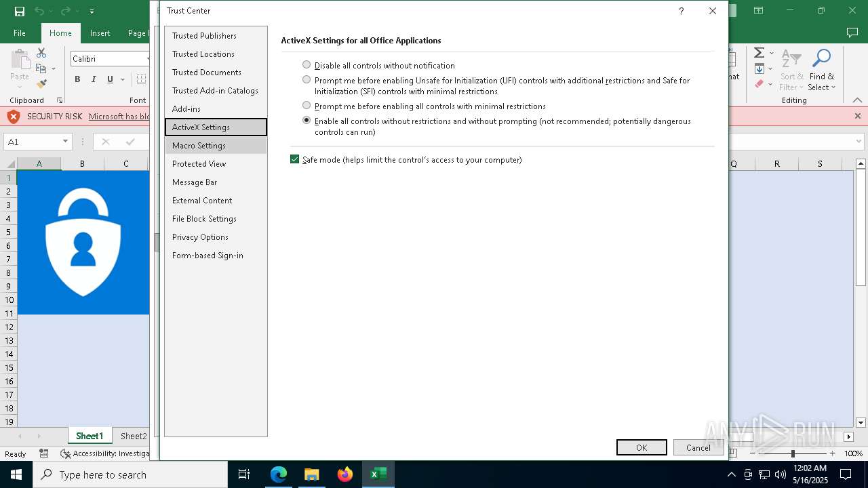Click the AutoSum sigma icon
The height and width of the screenshot is (488, 868).
point(759,53)
